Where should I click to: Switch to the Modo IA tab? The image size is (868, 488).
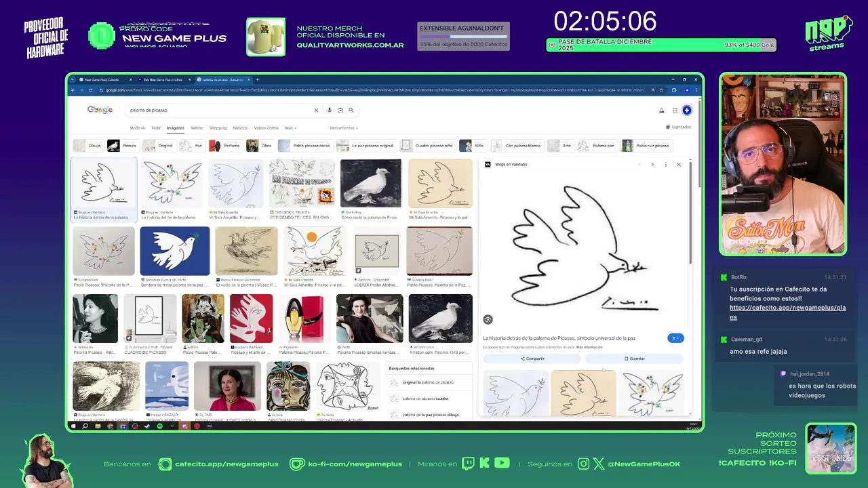coord(137,127)
